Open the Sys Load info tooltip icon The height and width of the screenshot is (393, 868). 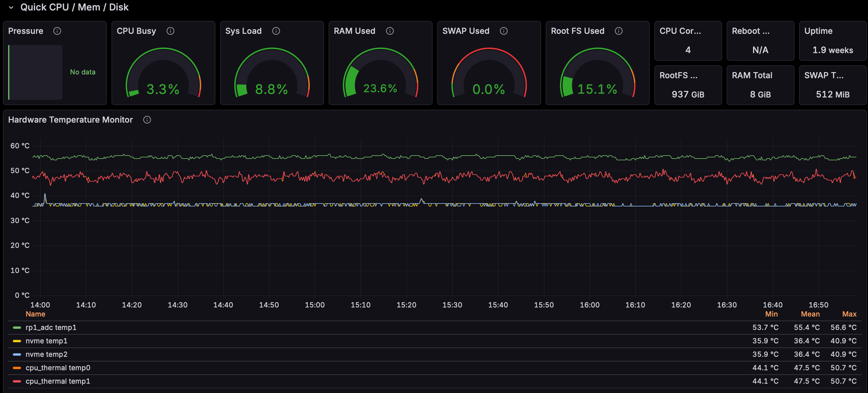276,31
